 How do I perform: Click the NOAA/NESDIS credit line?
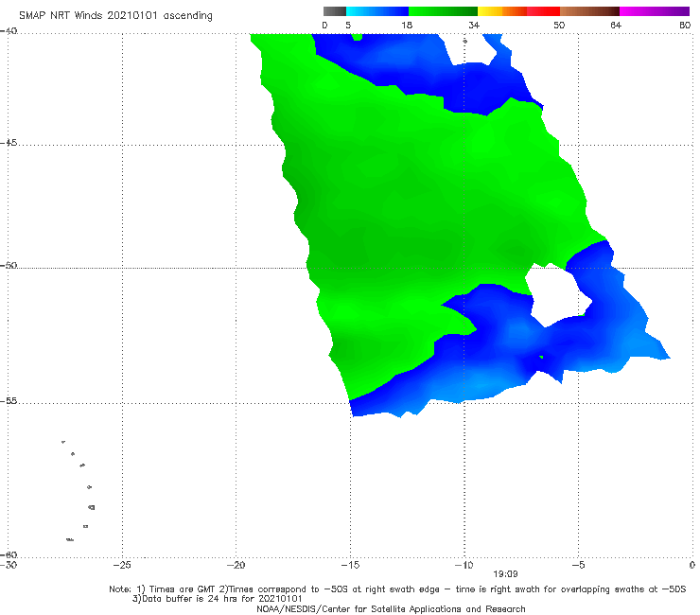point(391,608)
